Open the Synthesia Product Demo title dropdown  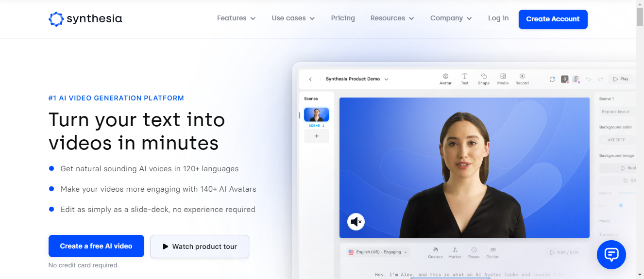tap(357, 79)
